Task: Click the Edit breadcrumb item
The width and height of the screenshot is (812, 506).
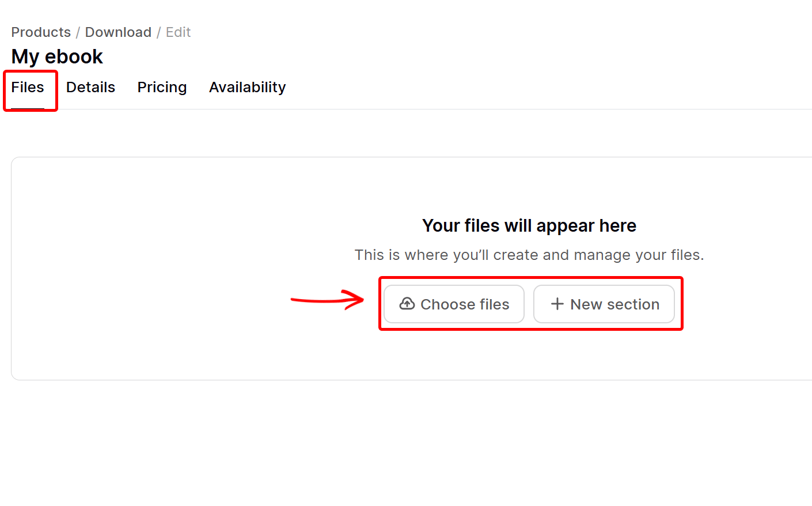Action: (x=178, y=32)
